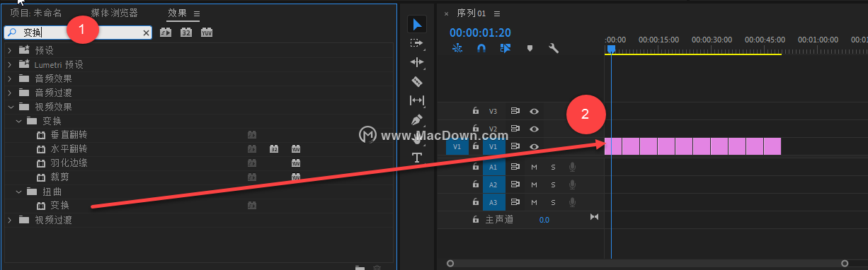Click master track output icon

(595, 217)
